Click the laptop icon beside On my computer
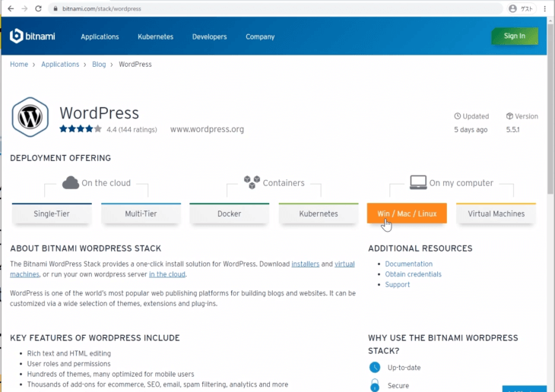The width and height of the screenshot is (555, 392). [418, 182]
